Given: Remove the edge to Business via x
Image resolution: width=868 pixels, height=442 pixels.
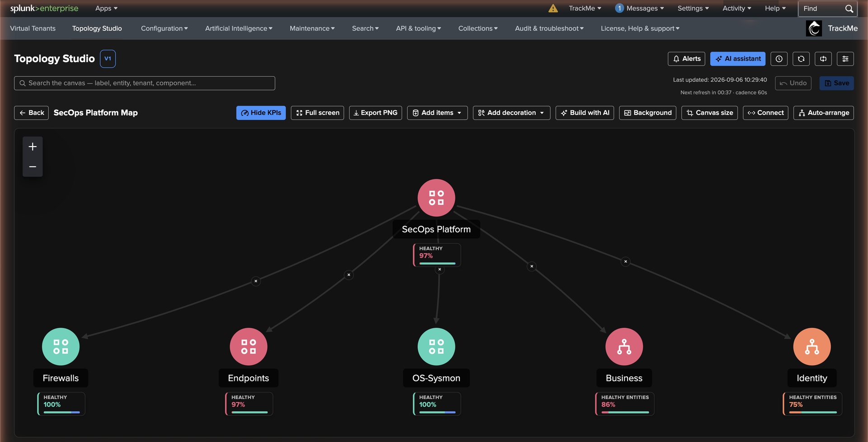Looking at the screenshot, I should [x=532, y=266].
